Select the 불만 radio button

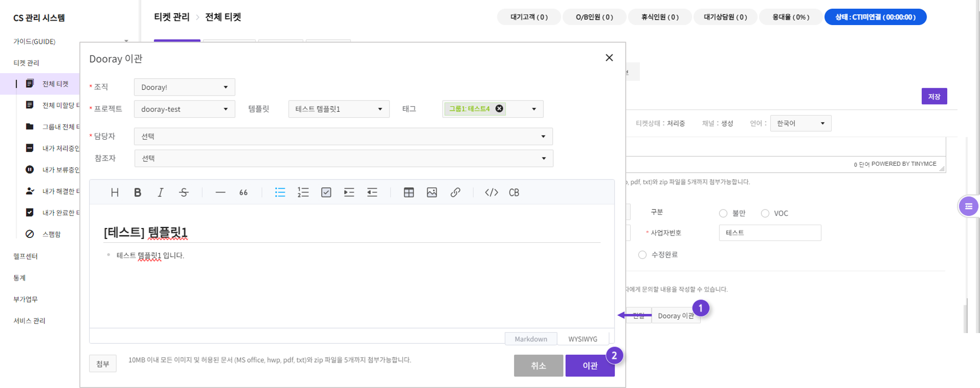[x=723, y=213]
